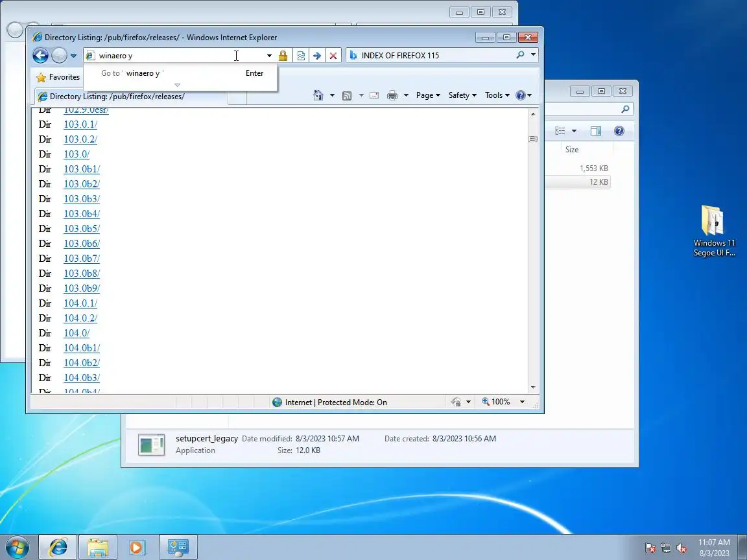Open the Windows 11 Segoe UI desktop folder
This screenshot has height=560, width=747.
click(714, 231)
